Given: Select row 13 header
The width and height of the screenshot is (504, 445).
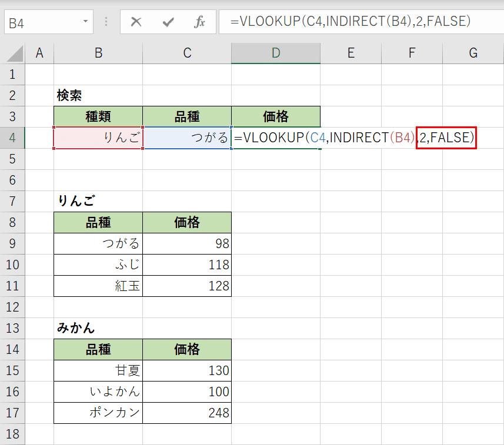Looking at the screenshot, I should 12,328.
